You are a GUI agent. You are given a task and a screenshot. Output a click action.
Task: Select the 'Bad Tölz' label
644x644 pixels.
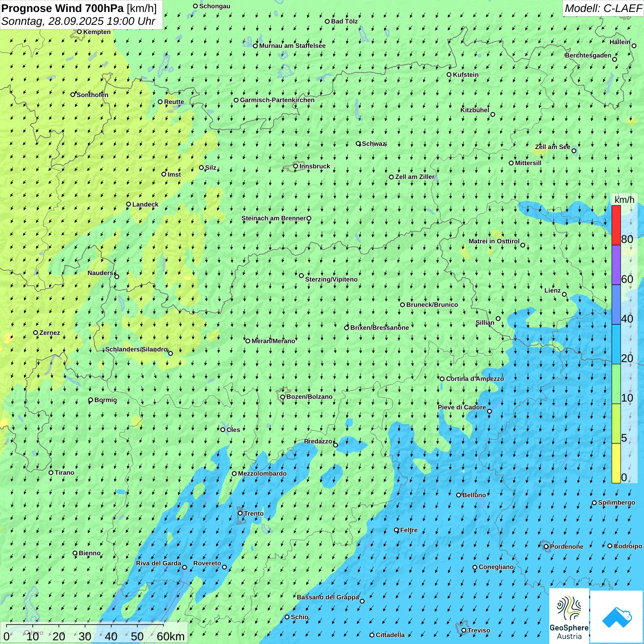(345, 21)
